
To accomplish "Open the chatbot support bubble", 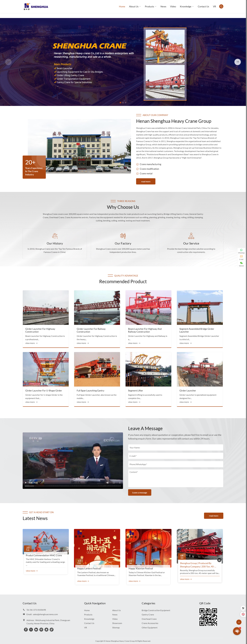I will coord(237,631).
